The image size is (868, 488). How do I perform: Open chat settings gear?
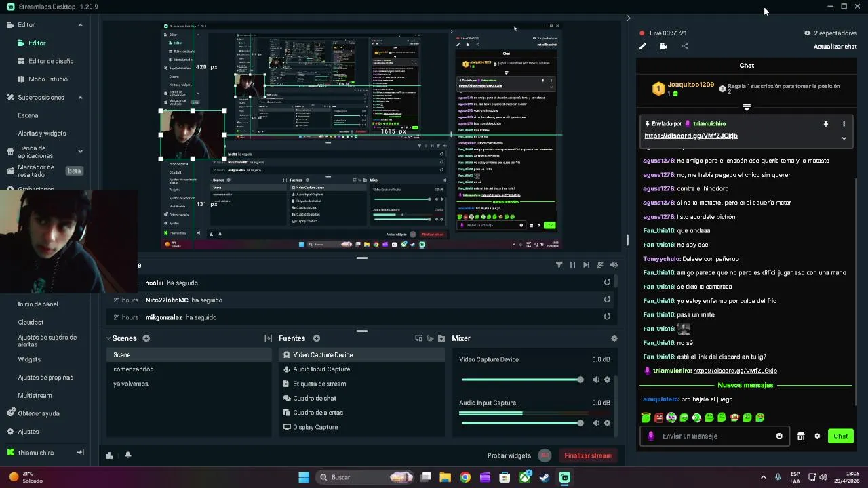coord(817,436)
